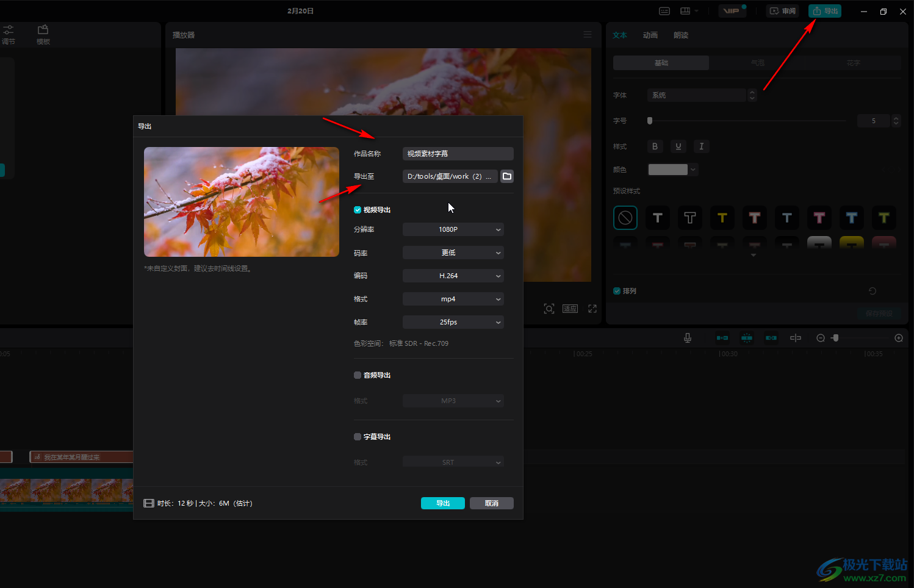This screenshot has height=588, width=914.
Task: Open the audio format MP3 dropdown
Action: pos(453,401)
